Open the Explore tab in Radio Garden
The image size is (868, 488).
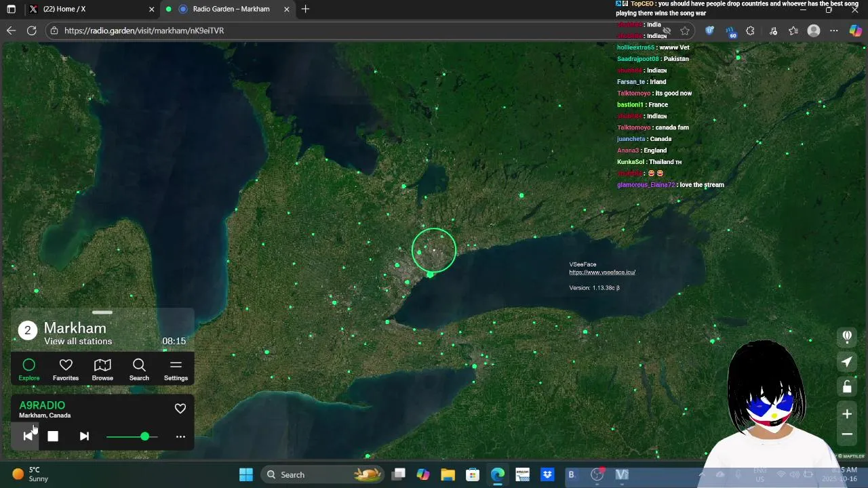pos(29,369)
